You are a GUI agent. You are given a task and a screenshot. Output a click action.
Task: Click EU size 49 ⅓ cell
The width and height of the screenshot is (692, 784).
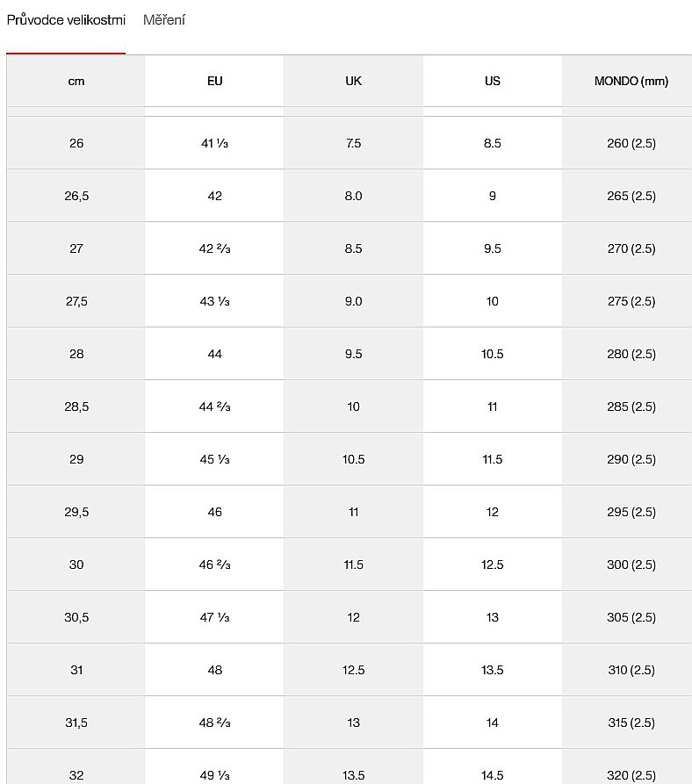[215, 774]
